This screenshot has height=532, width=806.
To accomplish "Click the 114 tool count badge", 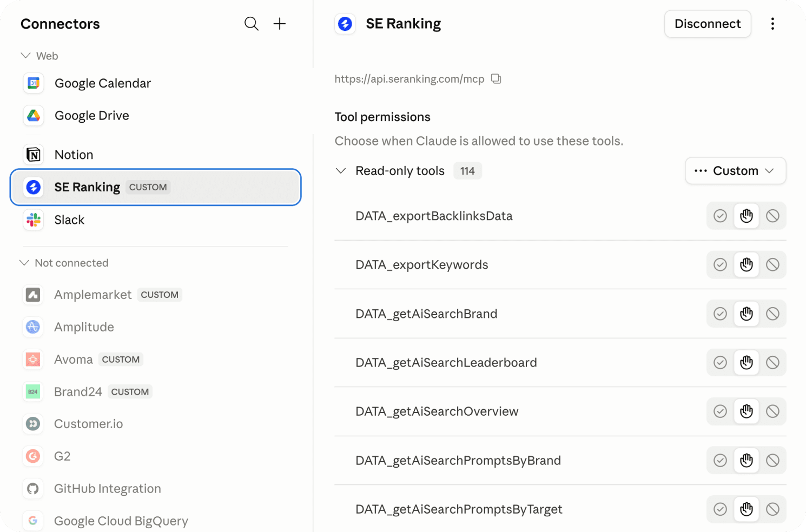I will point(467,171).
